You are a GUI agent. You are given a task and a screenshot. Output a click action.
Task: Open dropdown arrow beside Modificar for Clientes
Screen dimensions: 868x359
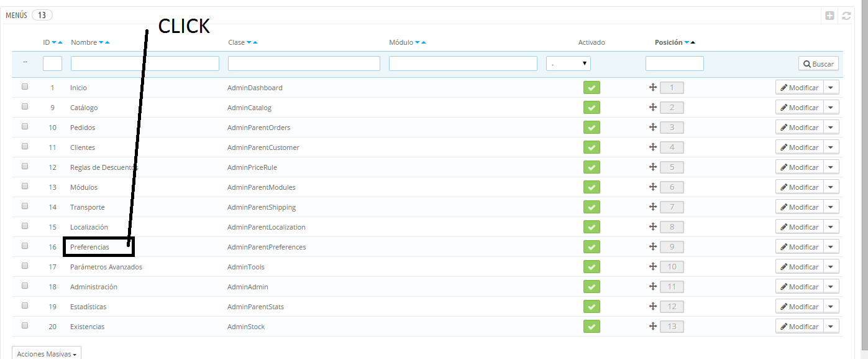(x=831, y=147)
